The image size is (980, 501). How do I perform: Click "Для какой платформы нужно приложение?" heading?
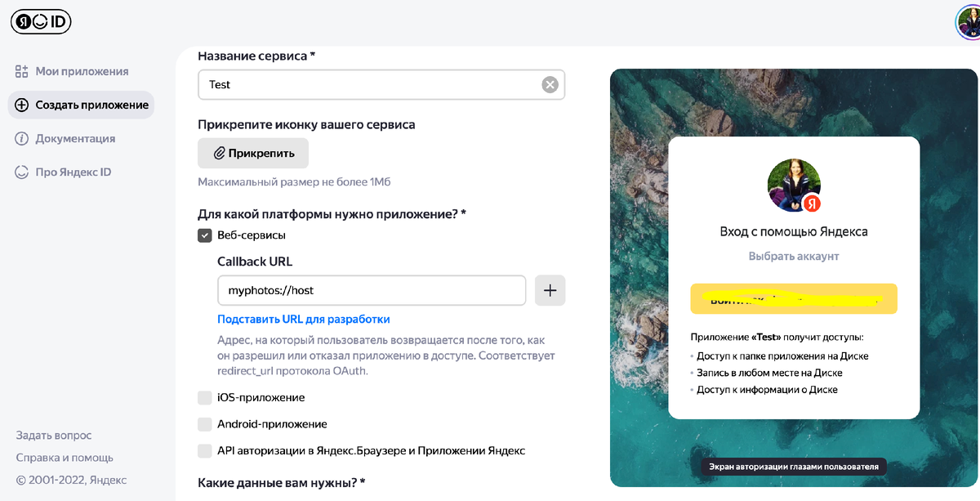[x=332, y=213]
